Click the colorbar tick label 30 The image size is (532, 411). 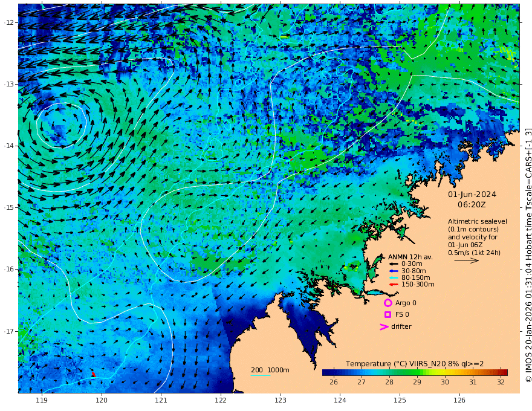tap(445, 382)
